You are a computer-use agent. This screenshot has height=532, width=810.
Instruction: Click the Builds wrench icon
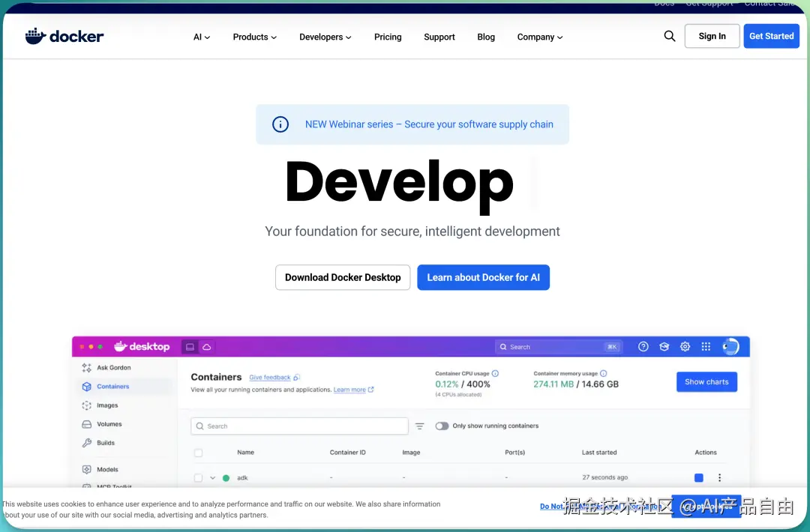coord(86,443)
